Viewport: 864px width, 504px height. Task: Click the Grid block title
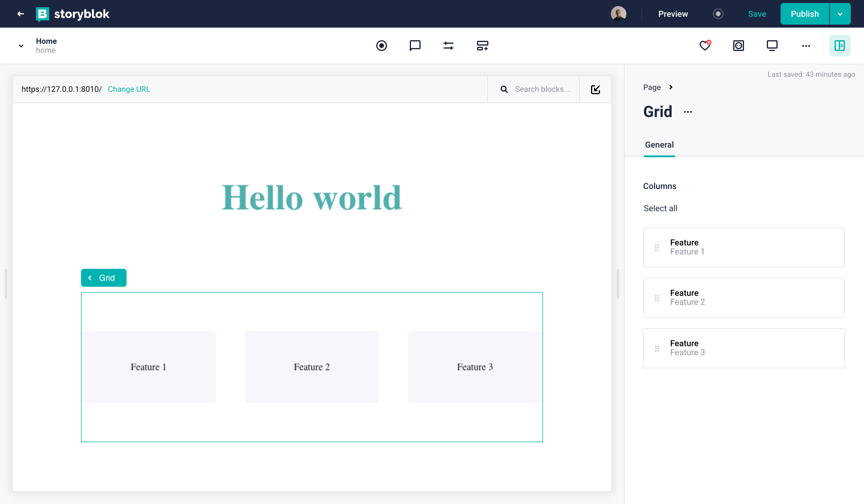click(x=657, y=112)
